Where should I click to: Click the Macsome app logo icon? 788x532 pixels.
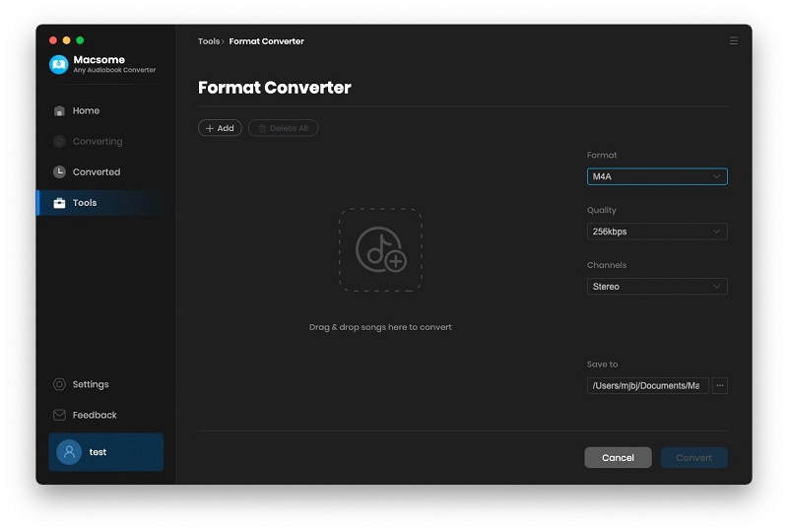click(59, 64)
